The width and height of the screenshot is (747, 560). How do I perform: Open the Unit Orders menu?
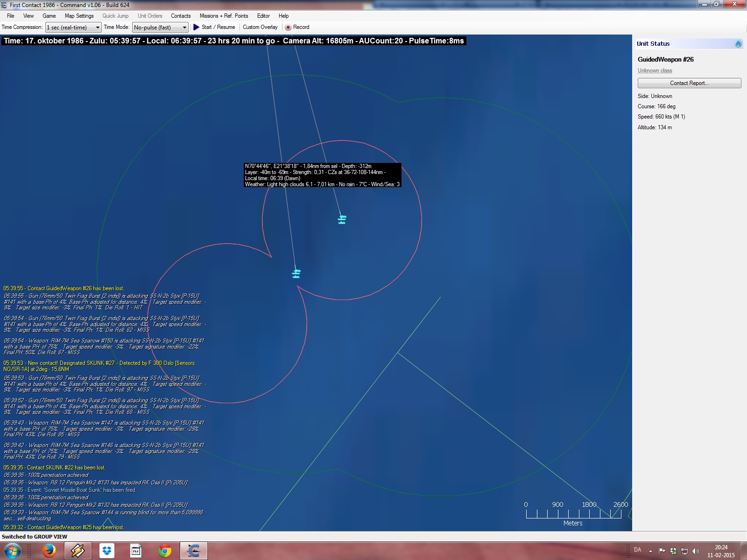(150, 16)
